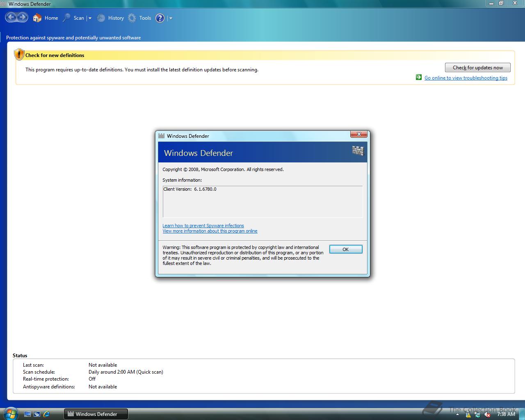Open the Home page in toolbar
Image resolution: width=525 pixels, height=420 pixels.
[46, 18]
